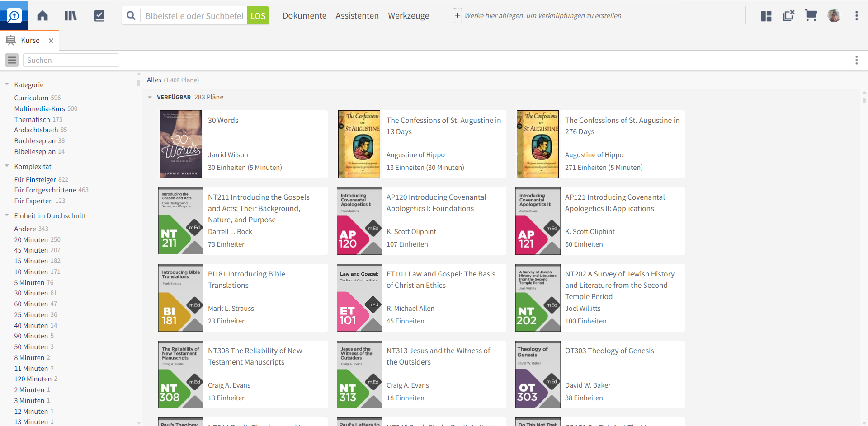Image resolution: width=868 pixels, height=426 pixels.
Task: Open the Werkzeuge menu
Action: (409, 16)
